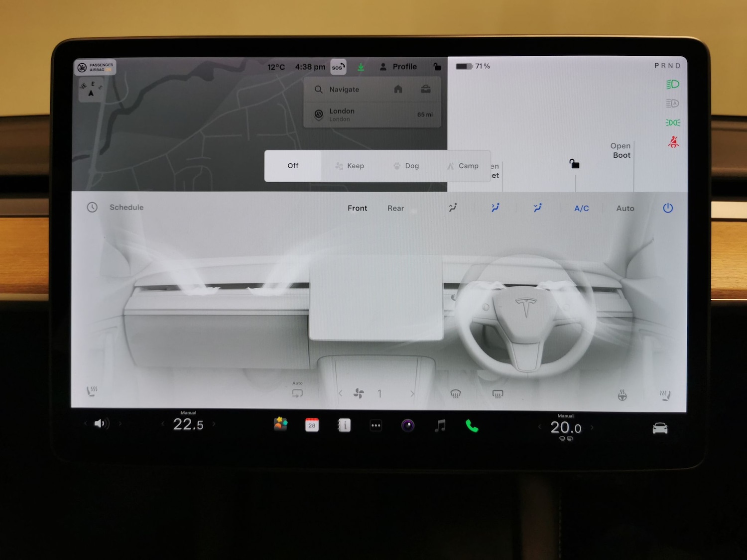This screenshot has height=560, width=747.
Task: Enable A/C
Action: pyautogui.click(x=581, y=208)
